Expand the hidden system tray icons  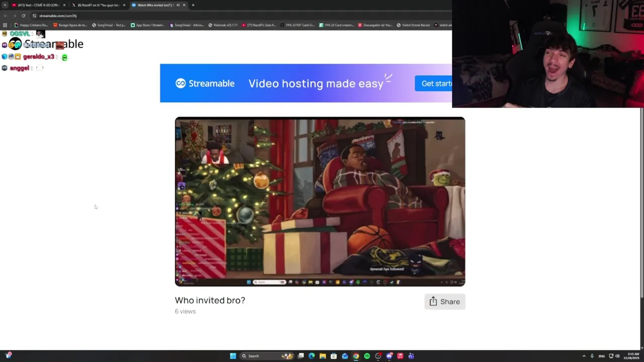tap(584, 356)
